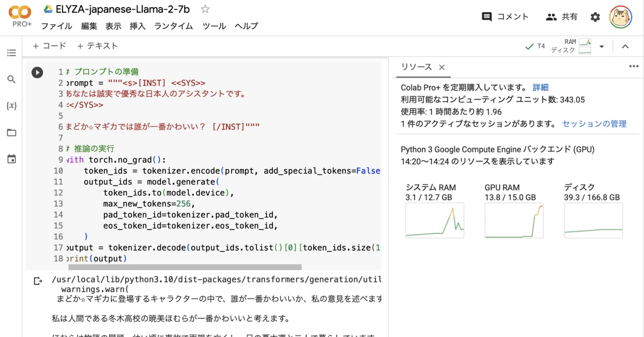Select the リソース panel tab
Image resolution: width=644 pixels, height=337 pixels.
point(416,67)
